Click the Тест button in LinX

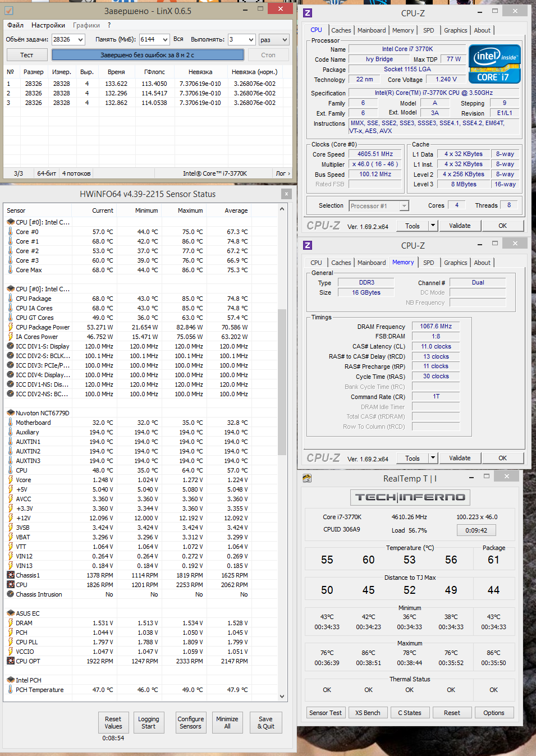click(26, 55)
